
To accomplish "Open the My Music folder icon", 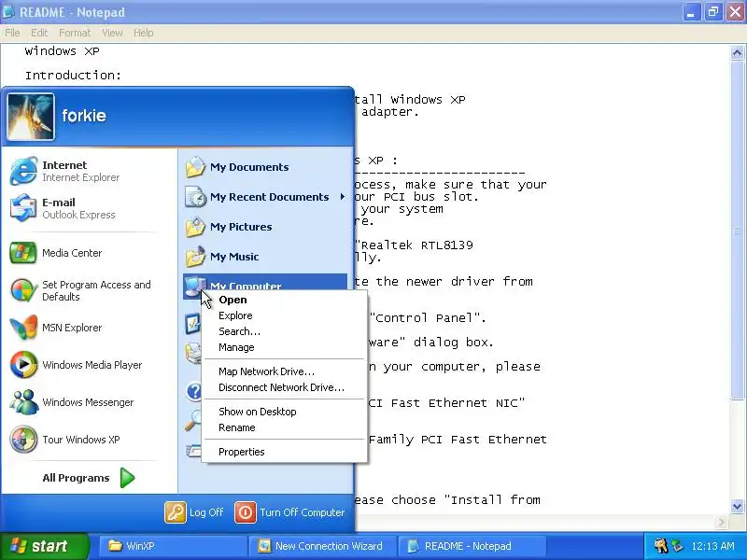I will tap(195, 257).
